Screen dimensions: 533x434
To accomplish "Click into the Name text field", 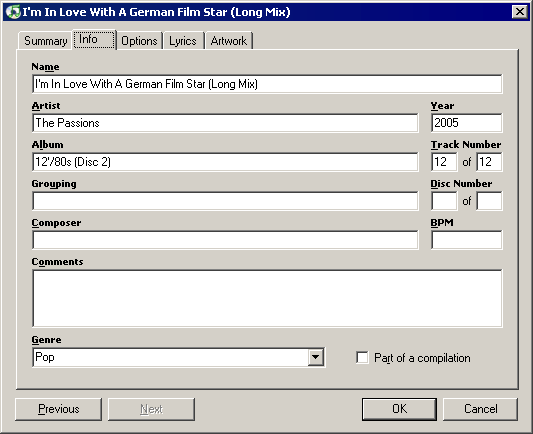I will pos(267,84).
